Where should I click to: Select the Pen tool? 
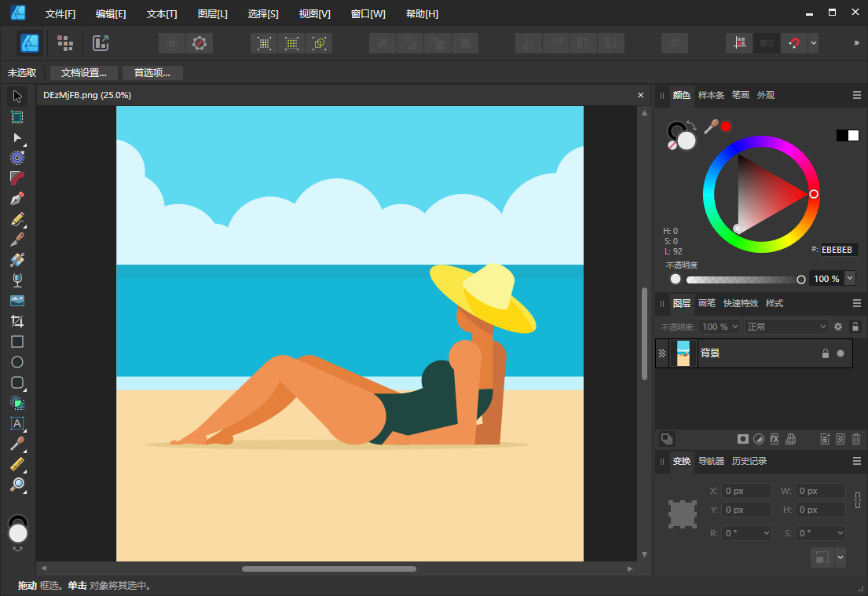pos(17,199)
